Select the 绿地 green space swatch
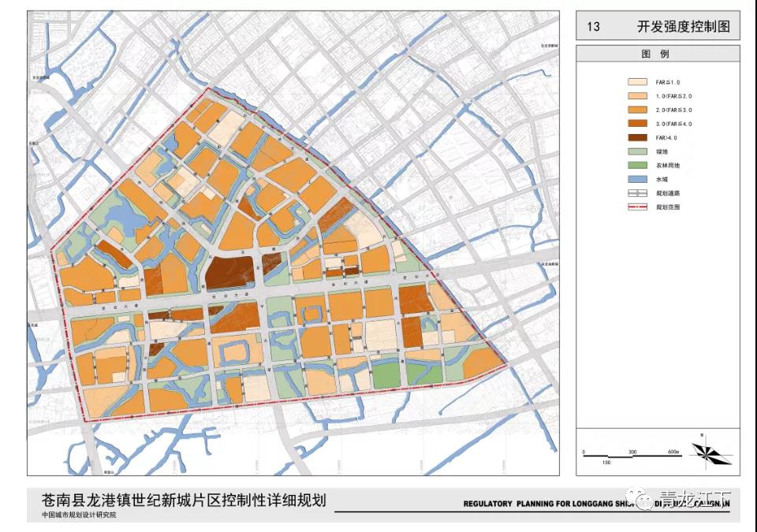Image resolution: width=757 pixels, height=532 pixels. pyautogui.click(x=636, y=151)
